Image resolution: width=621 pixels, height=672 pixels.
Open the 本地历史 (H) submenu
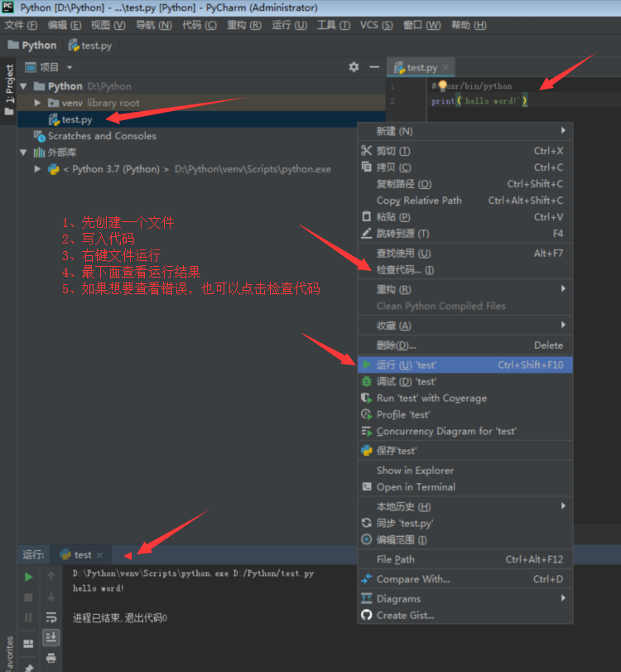pos(465,506)
